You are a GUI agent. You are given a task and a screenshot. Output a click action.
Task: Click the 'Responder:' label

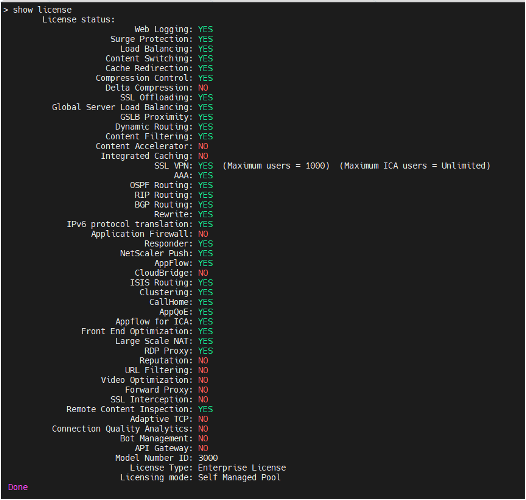tap(169, 244)
